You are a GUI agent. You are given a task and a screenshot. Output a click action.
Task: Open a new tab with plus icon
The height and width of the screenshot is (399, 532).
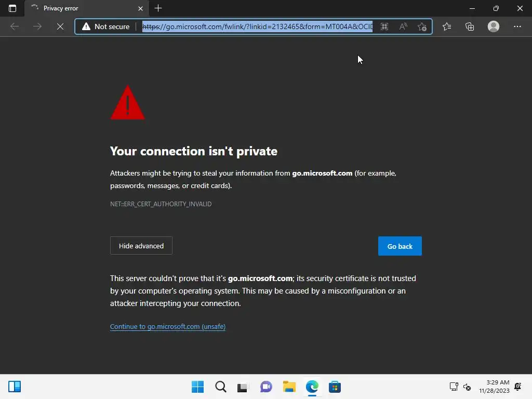158,8
